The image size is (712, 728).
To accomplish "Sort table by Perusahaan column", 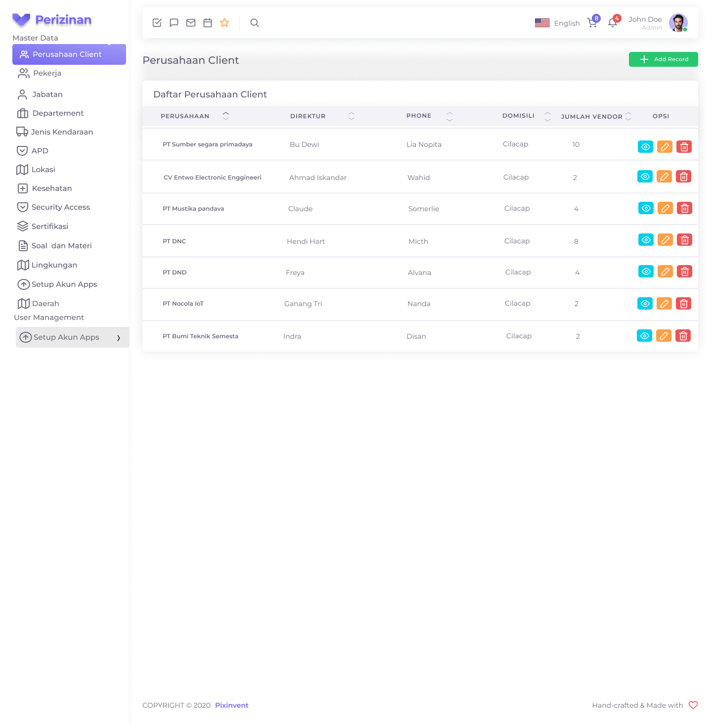I will pos(225,116).
